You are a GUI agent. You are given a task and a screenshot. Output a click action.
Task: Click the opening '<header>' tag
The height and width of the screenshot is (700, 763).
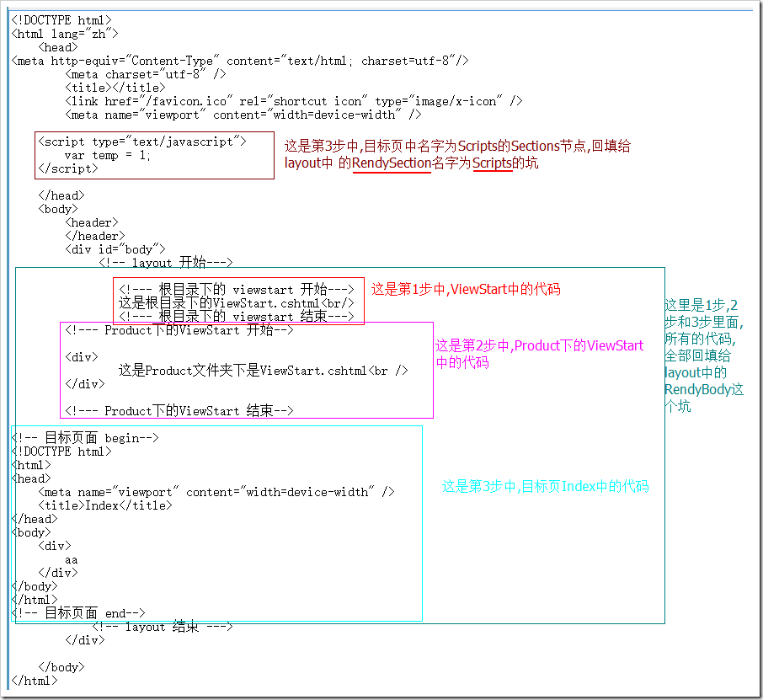[92, 222]
